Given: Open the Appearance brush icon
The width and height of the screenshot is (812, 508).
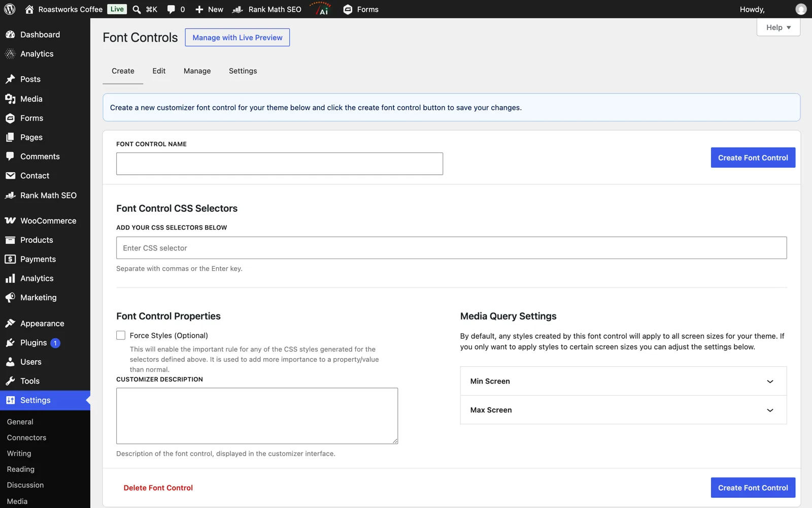Looking at the screenshot, I should (x=10, y=323).
